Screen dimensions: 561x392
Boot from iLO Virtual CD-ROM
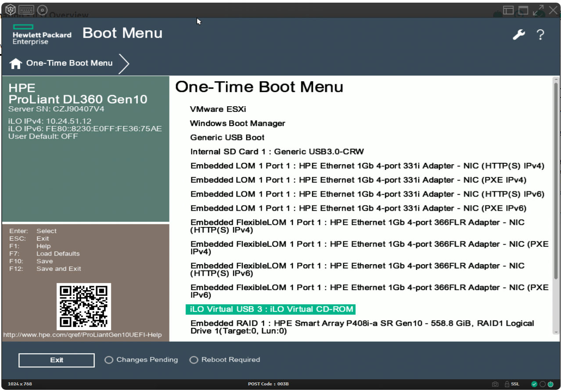pyautogui.click(x=270, y=309)
